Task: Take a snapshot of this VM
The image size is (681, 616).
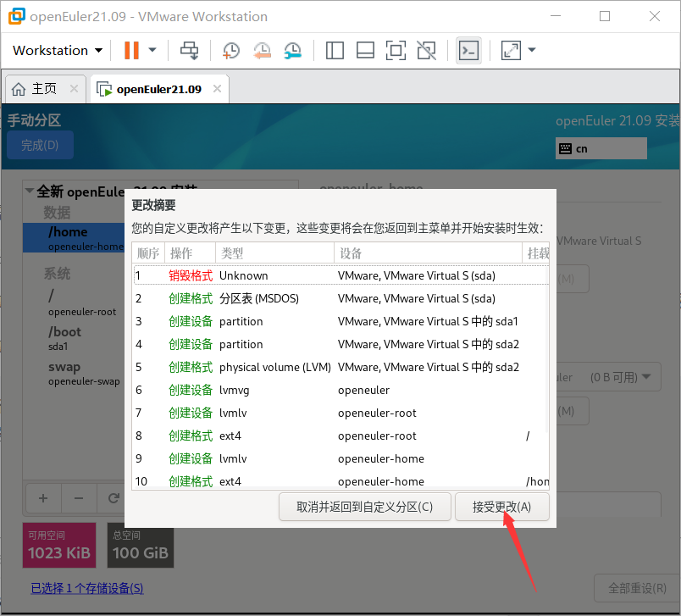Action: [231, 50]
